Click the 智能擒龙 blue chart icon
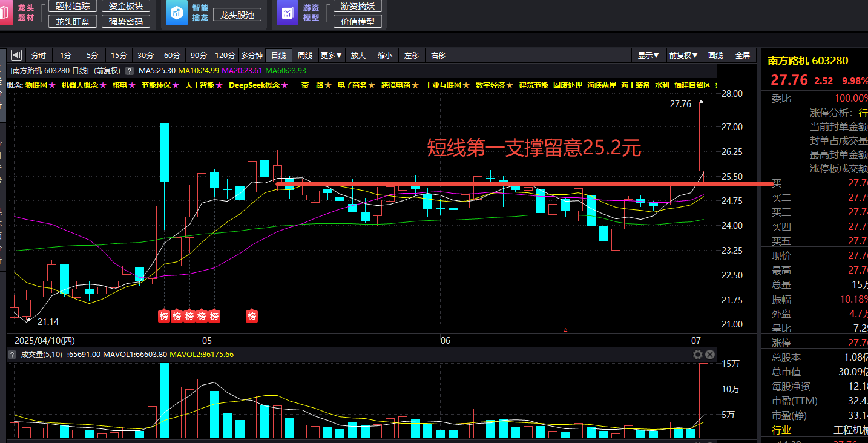 [x=177, y=13]
